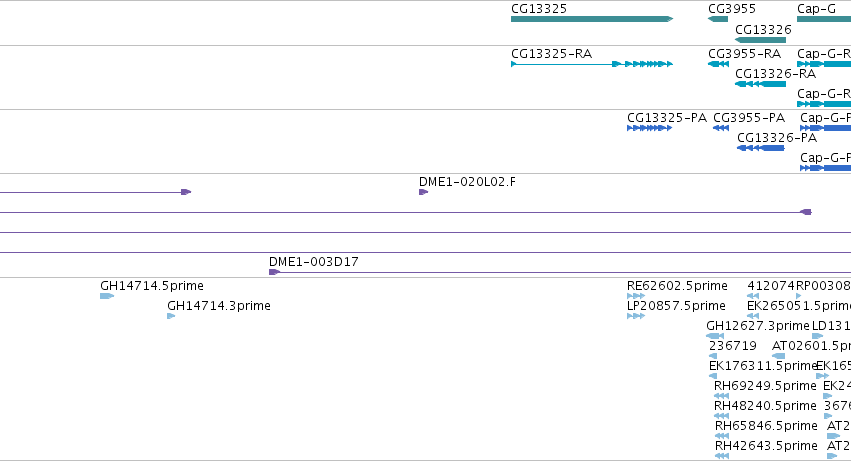This screenshot has height=461, width=851.
Task: Click the RE62602.5prime label
Action: 677,286
